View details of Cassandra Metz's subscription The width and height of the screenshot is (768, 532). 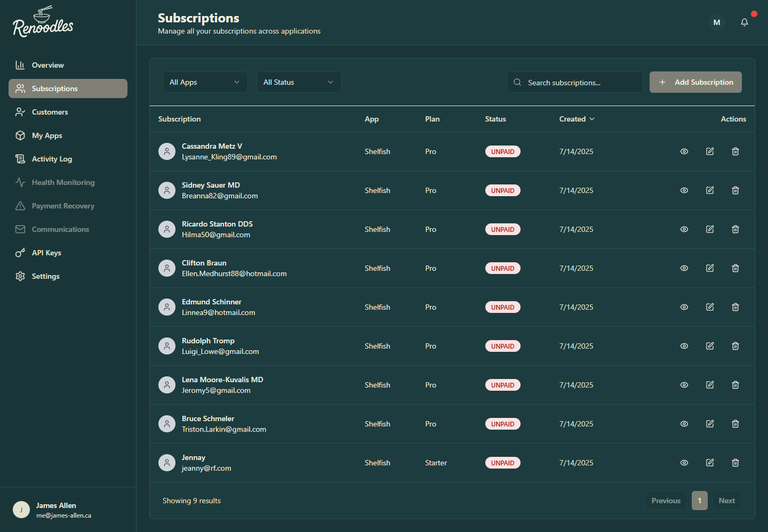tap(684, 151)
